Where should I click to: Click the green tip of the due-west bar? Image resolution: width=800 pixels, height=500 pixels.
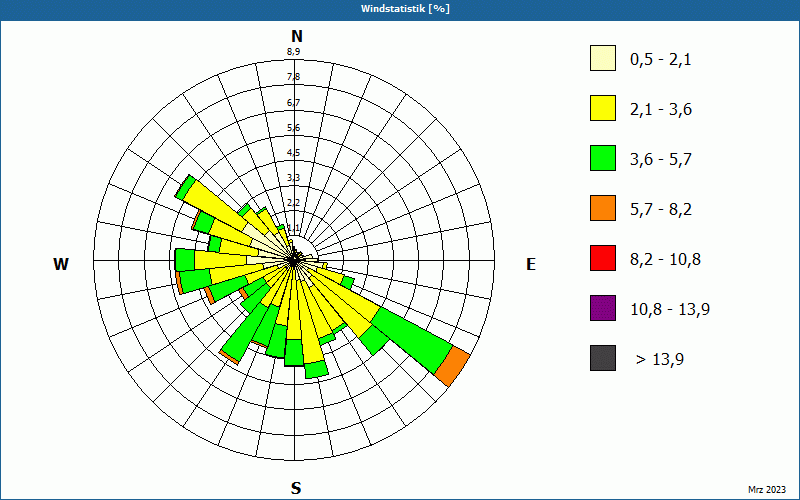pyautogui.click(x=185, y=260)
